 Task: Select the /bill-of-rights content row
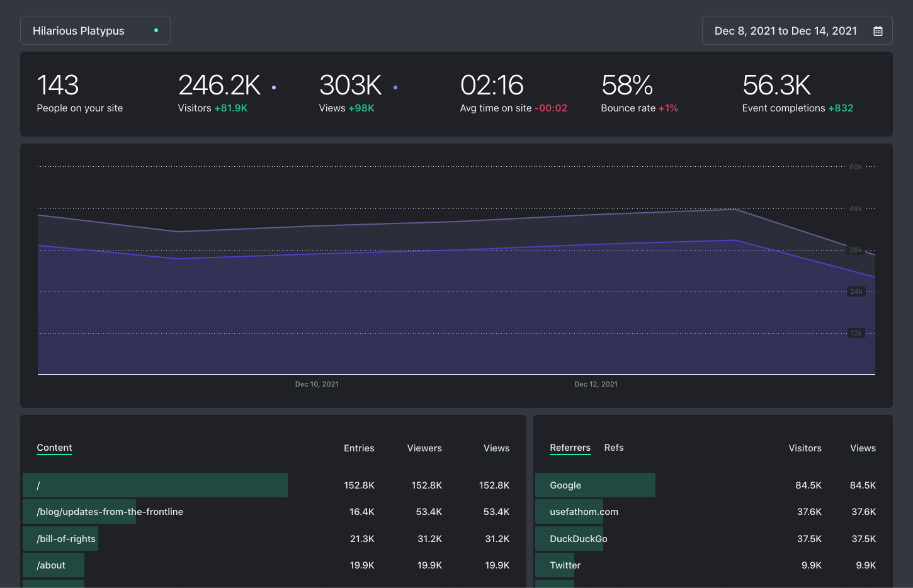click(x=66, y=539)
